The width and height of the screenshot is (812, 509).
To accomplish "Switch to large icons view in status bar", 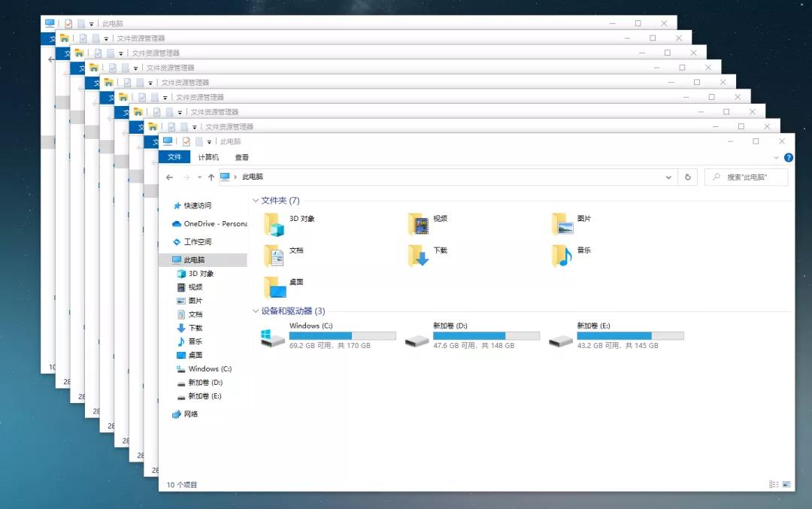I will (x=786, y=485).
